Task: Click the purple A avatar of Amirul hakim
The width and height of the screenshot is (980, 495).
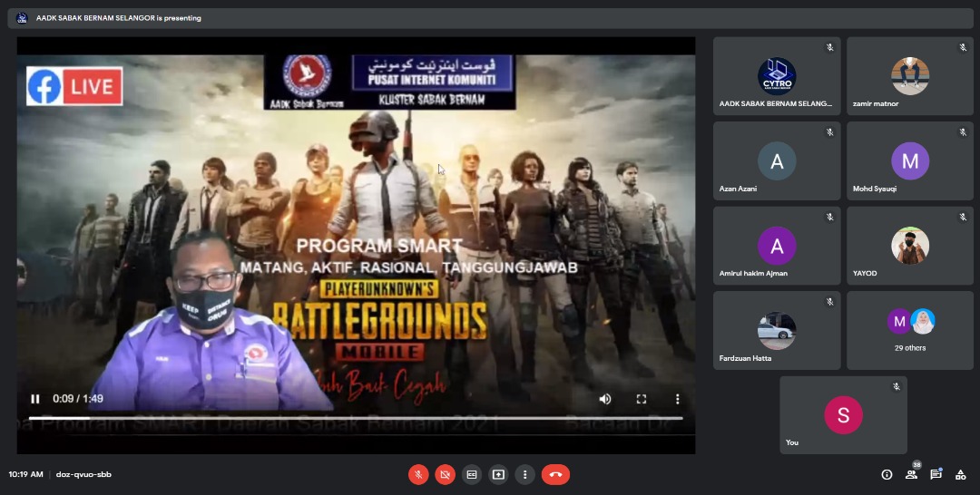Action: (x=777, y=246)
